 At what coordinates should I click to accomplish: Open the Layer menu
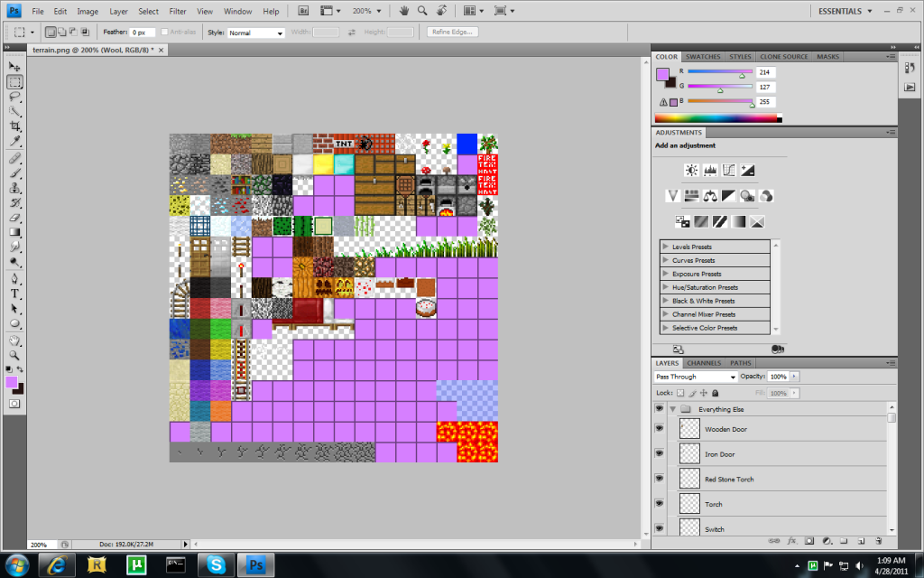(x=118, y=11)
